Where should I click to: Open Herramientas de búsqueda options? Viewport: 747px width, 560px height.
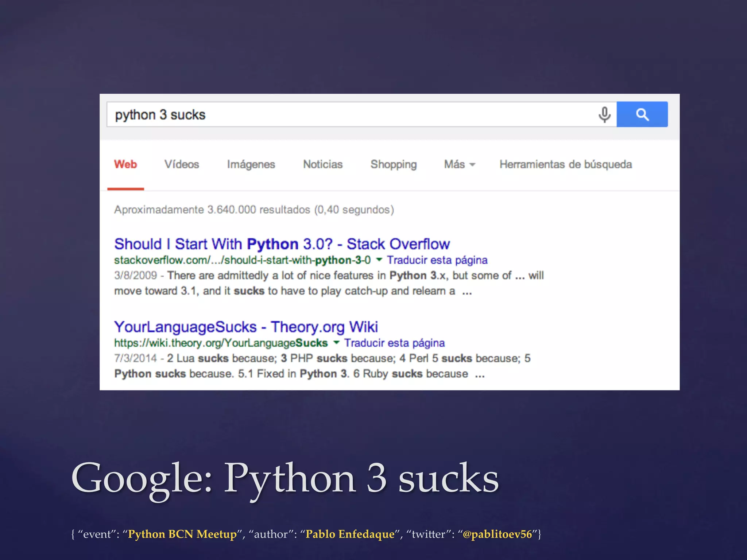coord(565,164)
